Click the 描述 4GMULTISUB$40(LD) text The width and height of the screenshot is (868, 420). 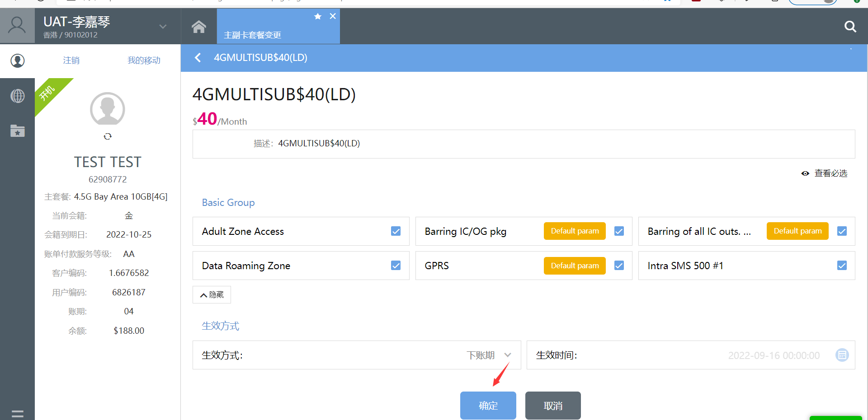(x=319, y=144)
